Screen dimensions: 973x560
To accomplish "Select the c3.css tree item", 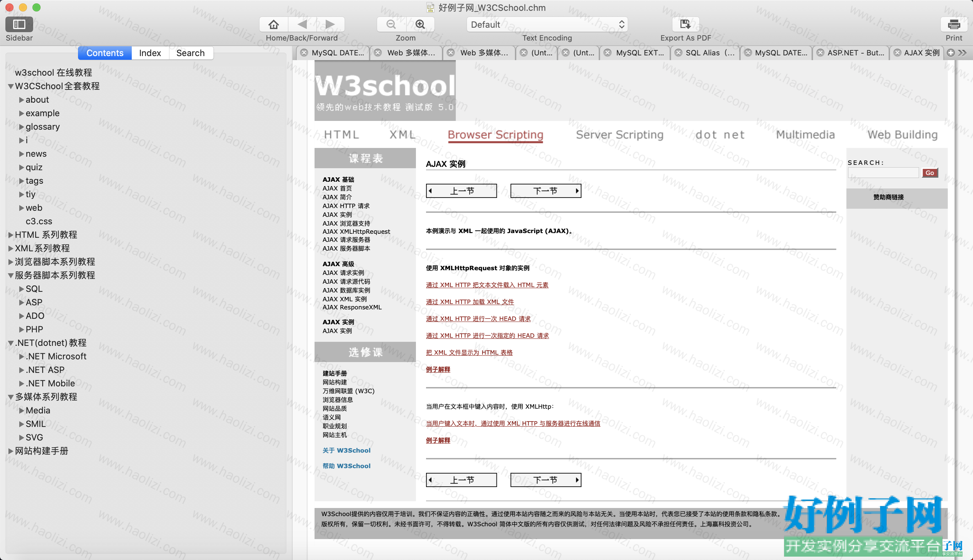I will [x=39, y=222].
